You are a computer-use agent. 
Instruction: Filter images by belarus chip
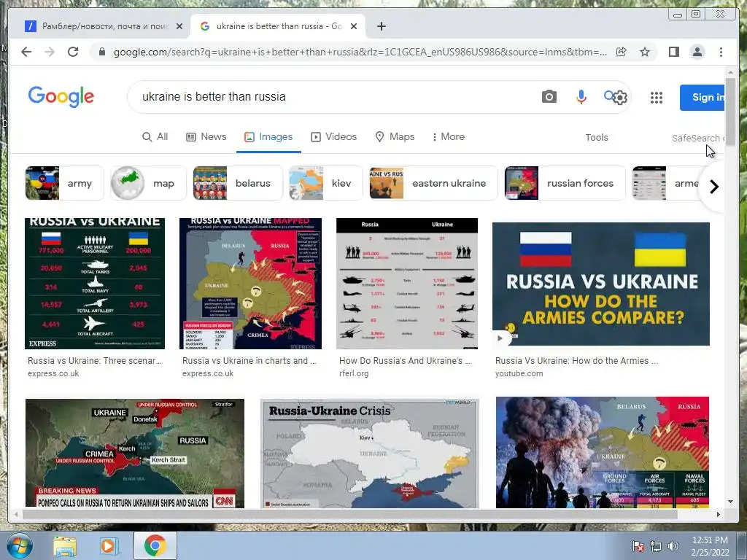pyautogui.click(x=237, y=183)
